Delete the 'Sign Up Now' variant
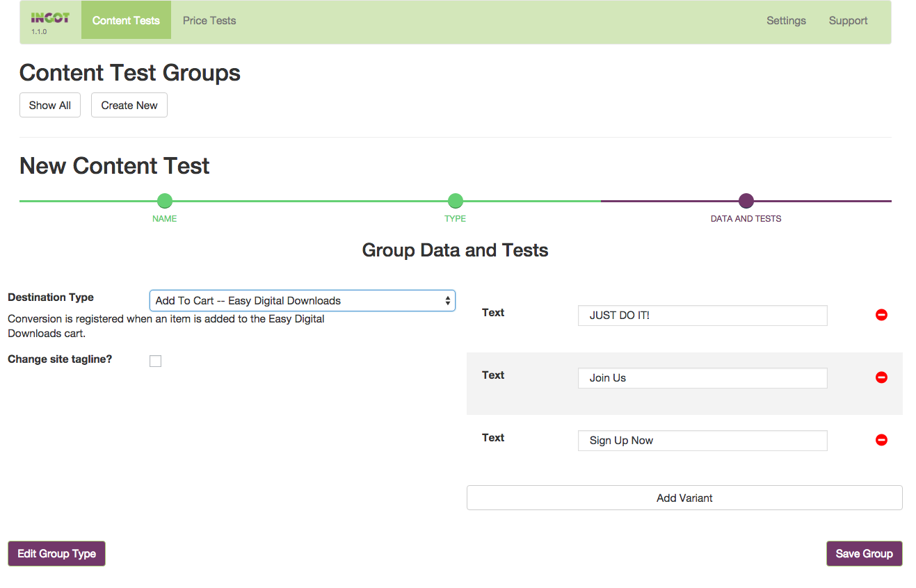This screenshot has height=588, width=916. click(881, 440)
